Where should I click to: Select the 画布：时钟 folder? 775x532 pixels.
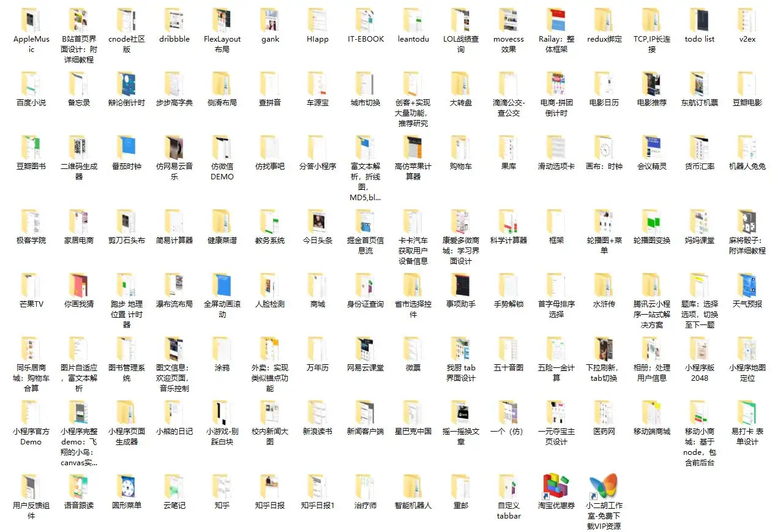pyautogui.click(x=604, y=147)
